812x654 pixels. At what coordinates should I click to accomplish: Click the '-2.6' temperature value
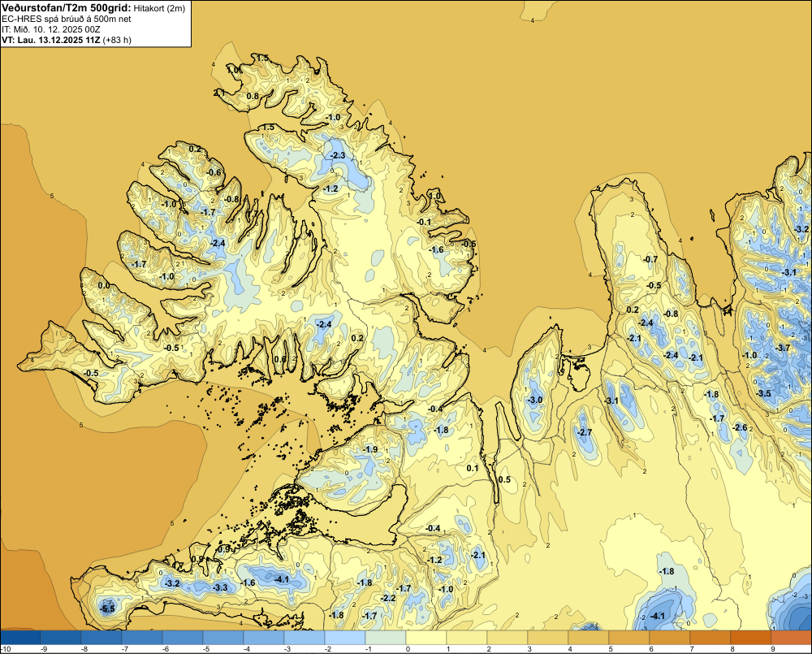coord(740,427)
